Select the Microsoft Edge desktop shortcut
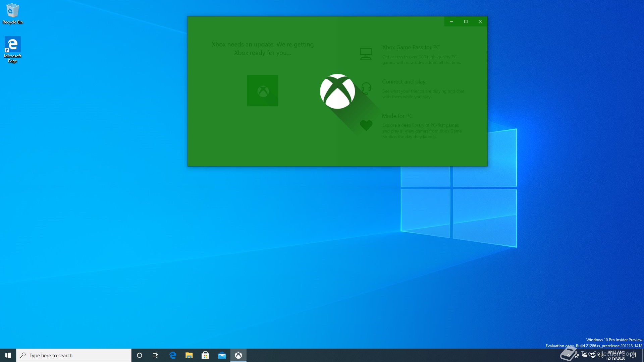Image resolution: width=644 pixels, height=362 pixels. pos(12,50)
